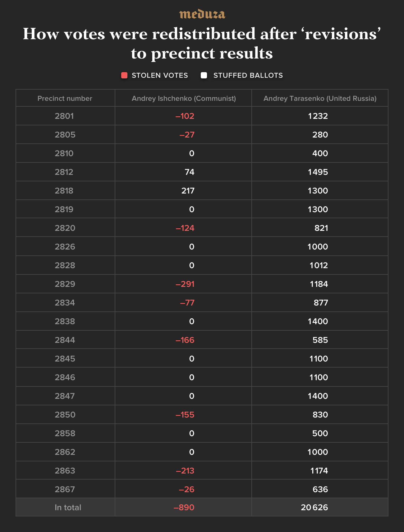404x532 pixels.
Task: Select precinct number 2850
Action: (x=65, y=415)
